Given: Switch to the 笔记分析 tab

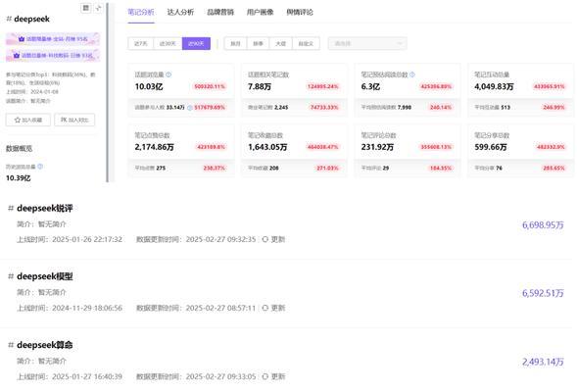Looking at the screenshot, I should [141, 12].
